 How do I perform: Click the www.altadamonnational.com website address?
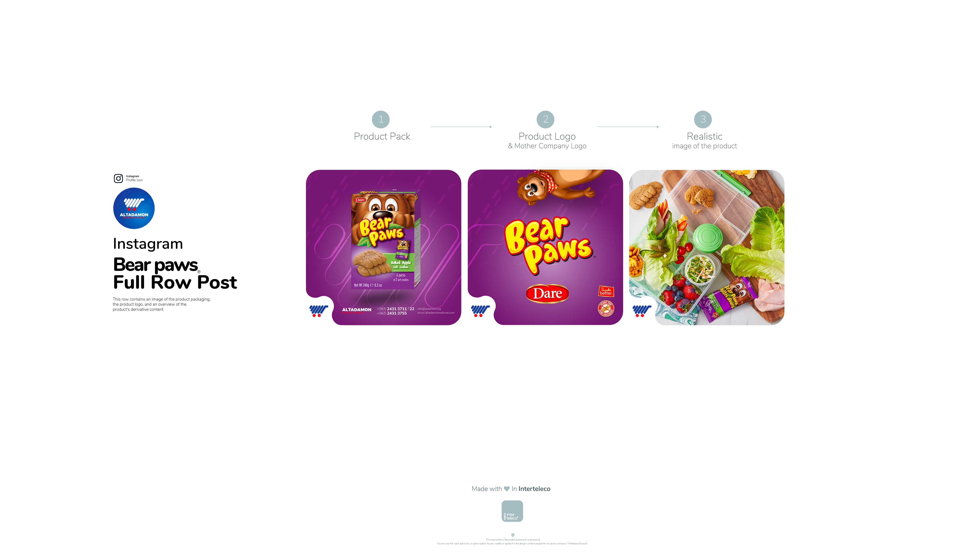tap(436, 313)
